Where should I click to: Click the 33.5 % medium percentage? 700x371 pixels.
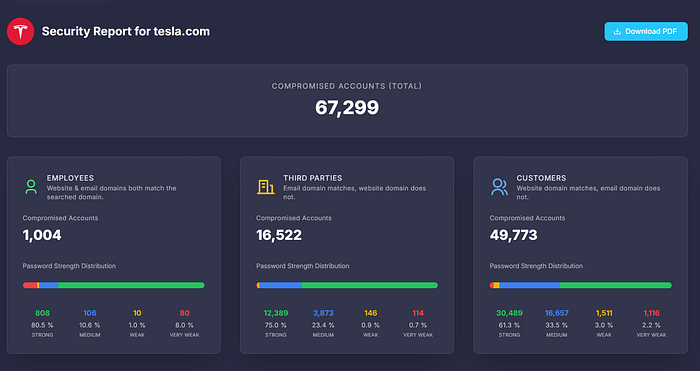557,325
